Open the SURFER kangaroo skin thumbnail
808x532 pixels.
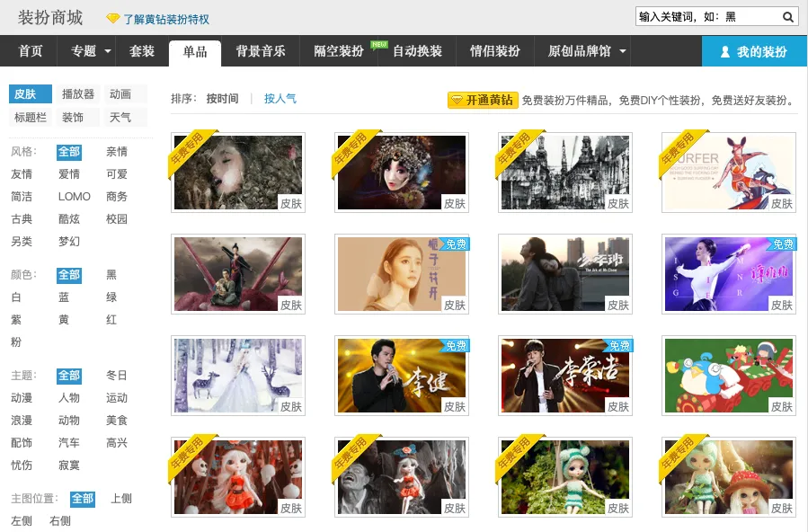click(x=729, y=173)
